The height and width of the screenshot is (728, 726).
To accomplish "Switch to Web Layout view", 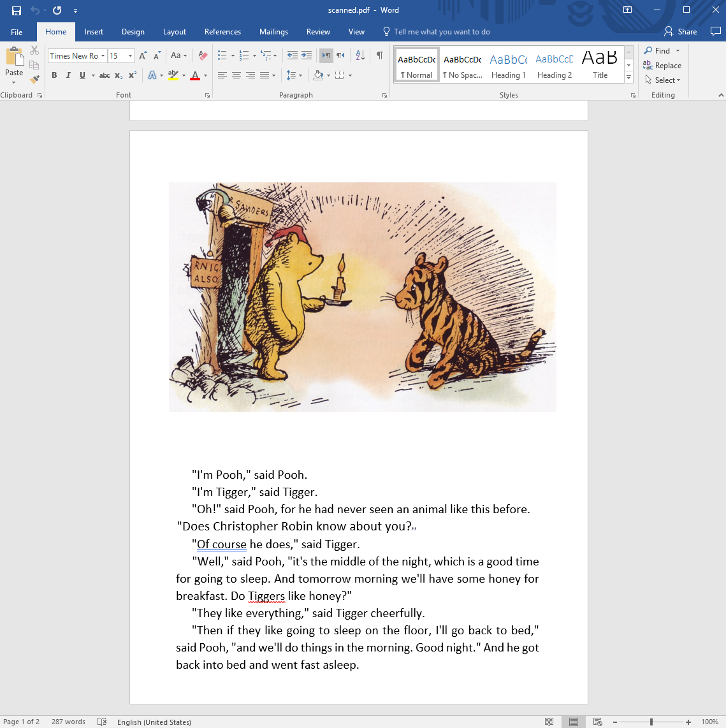I will pos(597,722).
